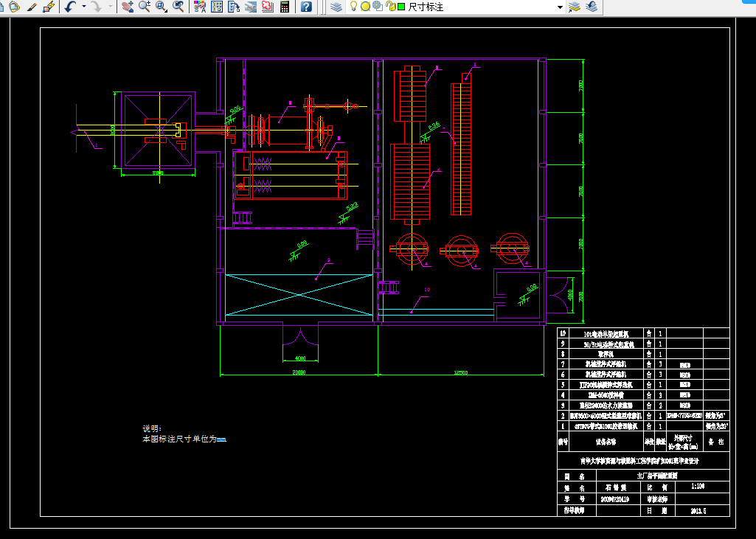The image size is (756, 539).
Task: Select the Pan hand tool
Action: (128, 7)
